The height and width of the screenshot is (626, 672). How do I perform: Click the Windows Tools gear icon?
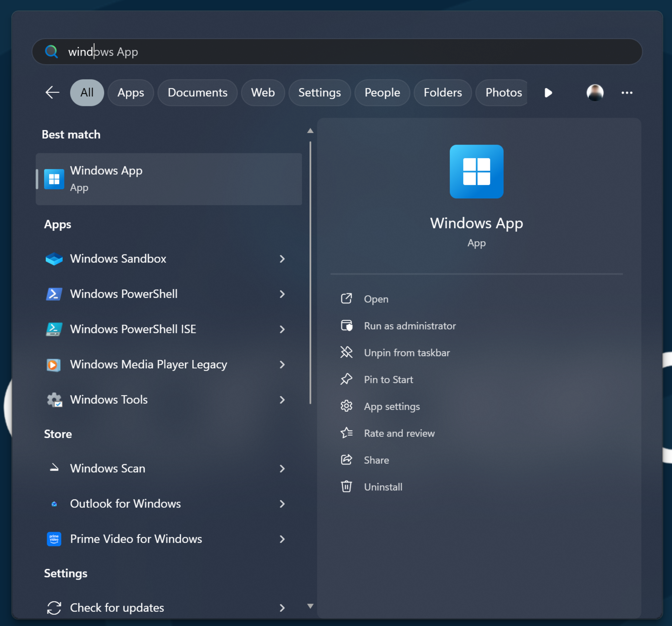point(54,400)
